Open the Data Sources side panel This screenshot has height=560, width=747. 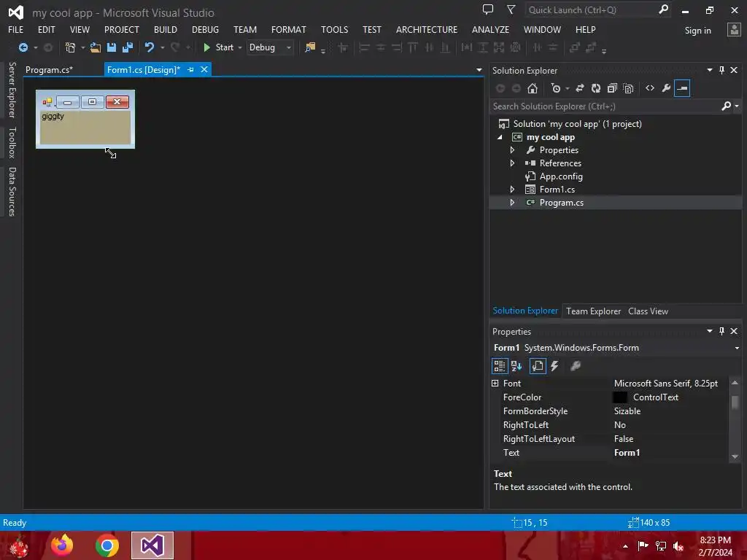[12, 192]
